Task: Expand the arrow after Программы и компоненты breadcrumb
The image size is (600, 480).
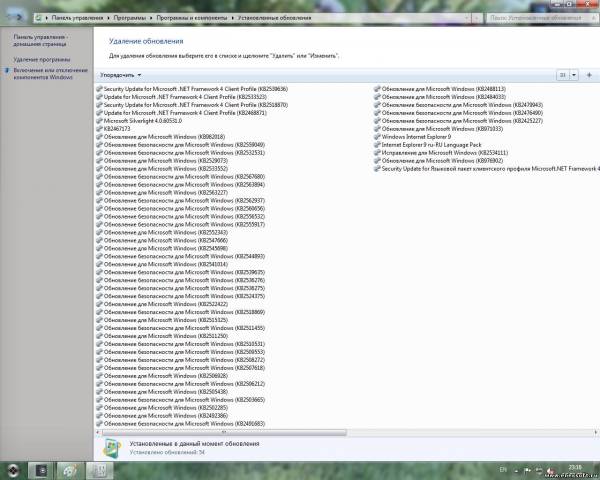Action: 232,18
